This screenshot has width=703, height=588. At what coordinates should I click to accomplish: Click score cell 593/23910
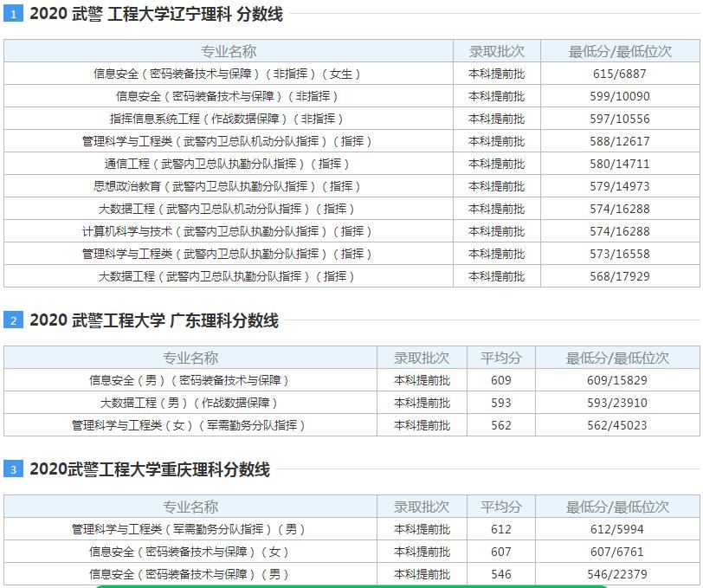click(x=617, y=403)
